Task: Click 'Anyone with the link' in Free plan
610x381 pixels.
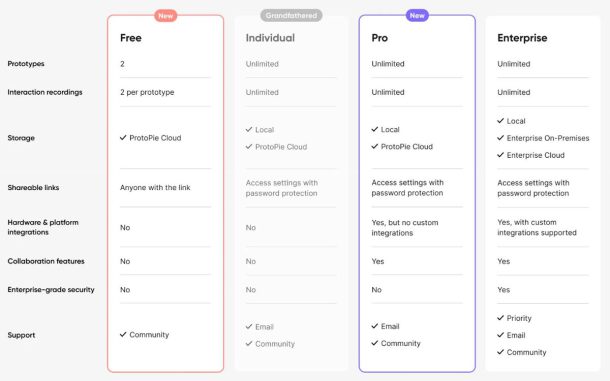Action: (155, 188)
